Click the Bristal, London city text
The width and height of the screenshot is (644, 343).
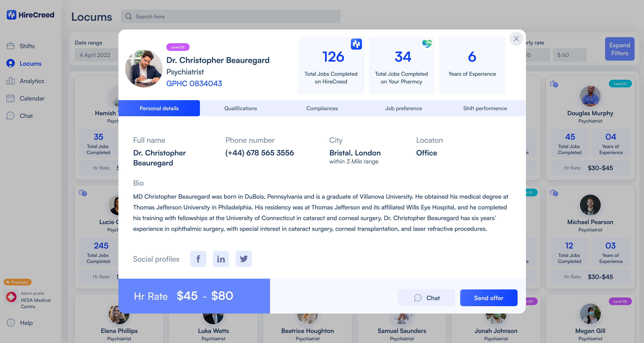[x=355, y=153]
